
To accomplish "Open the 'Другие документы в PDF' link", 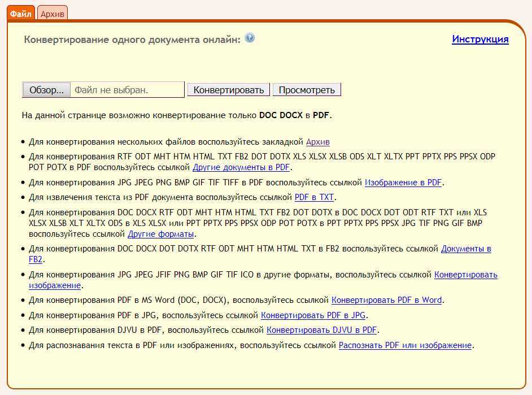I will (241, 167).
